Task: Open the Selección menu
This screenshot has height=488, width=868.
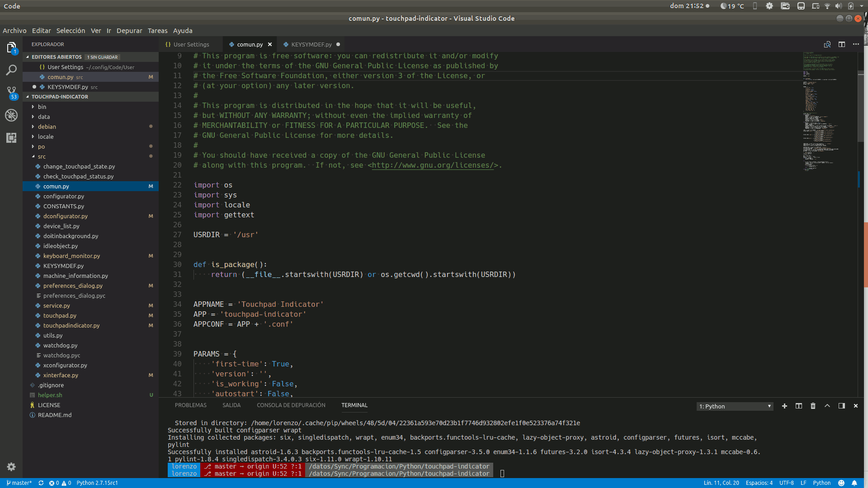Action: click(71, 31)
